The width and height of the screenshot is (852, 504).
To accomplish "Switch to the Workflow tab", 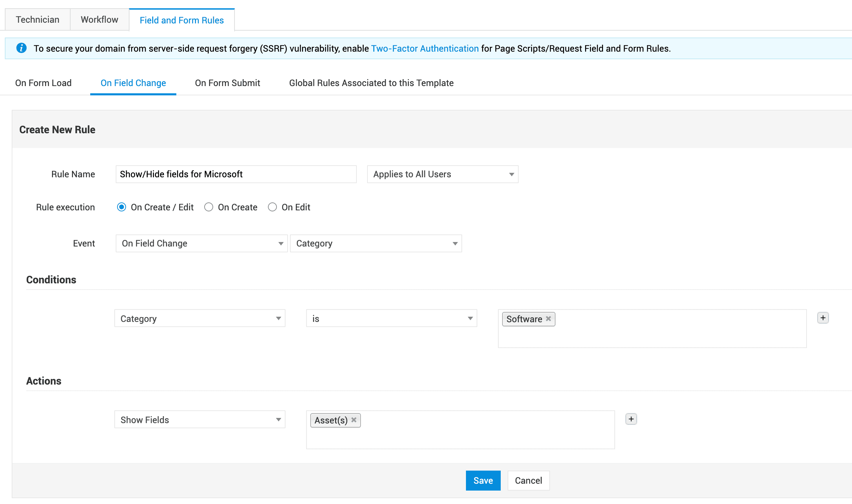I will [x=99, y=20].
